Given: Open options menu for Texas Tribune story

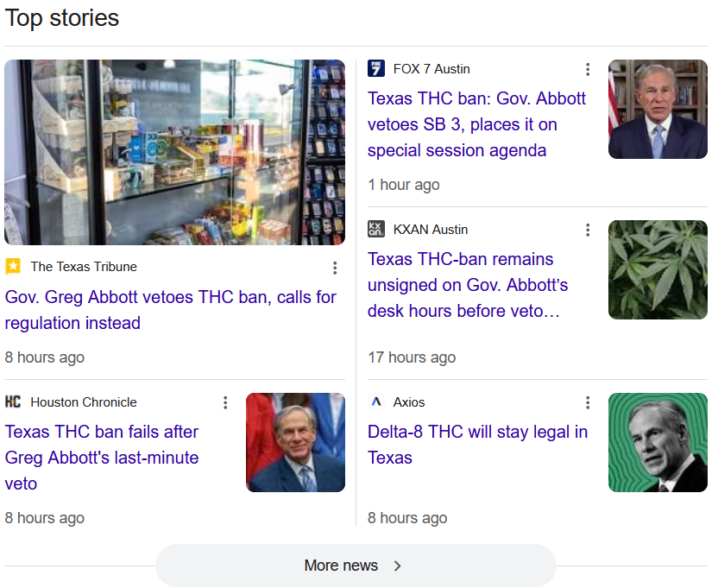Looking at the screenshot, I should (335, 268).
